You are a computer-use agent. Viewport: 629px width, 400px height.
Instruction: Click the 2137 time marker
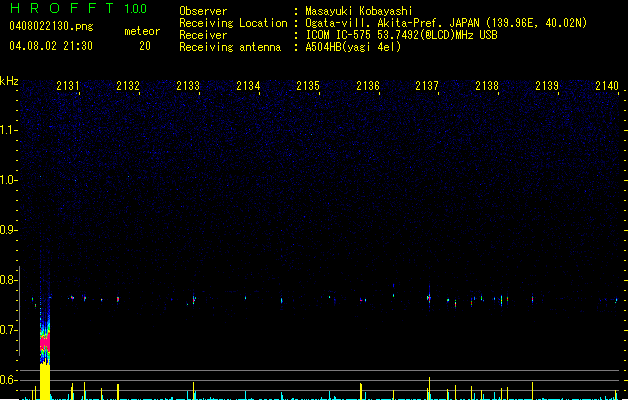[x=427, y=86]
